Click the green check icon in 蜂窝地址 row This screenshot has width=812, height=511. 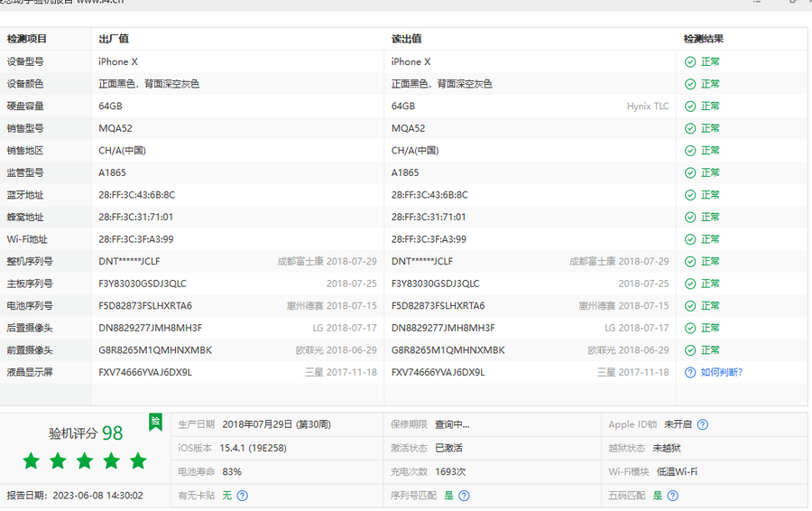coord(690,218)
